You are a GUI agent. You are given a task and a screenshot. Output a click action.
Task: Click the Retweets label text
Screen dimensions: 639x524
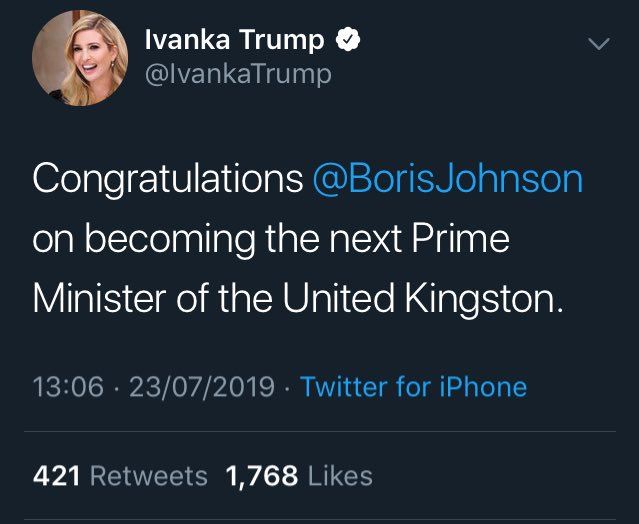click(149, 476)
